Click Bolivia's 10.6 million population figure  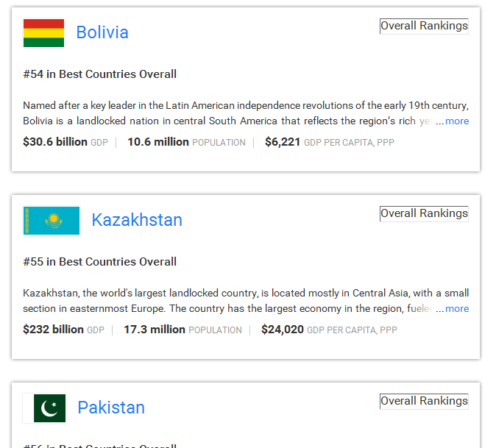[x=157, y=142]
